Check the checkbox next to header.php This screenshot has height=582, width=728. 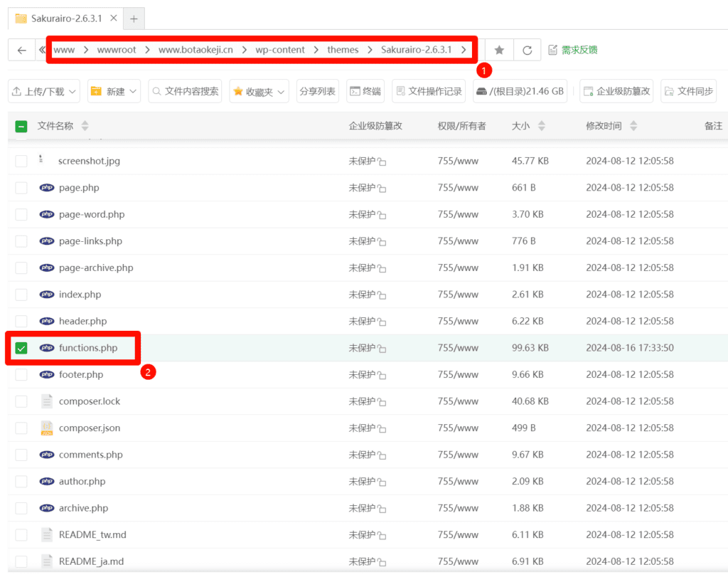click(x=21, y=321)
